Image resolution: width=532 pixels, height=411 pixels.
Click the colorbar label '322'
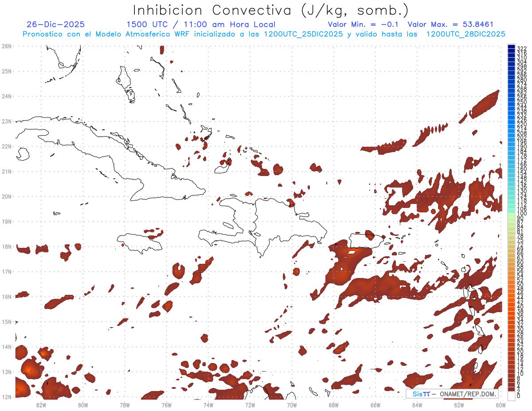(522, 48)
